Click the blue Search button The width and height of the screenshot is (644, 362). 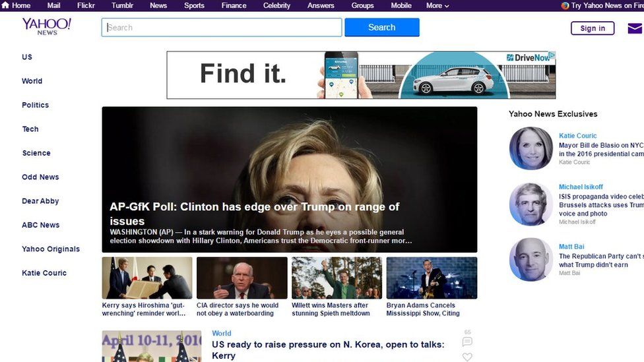click(x=382, y=28)
